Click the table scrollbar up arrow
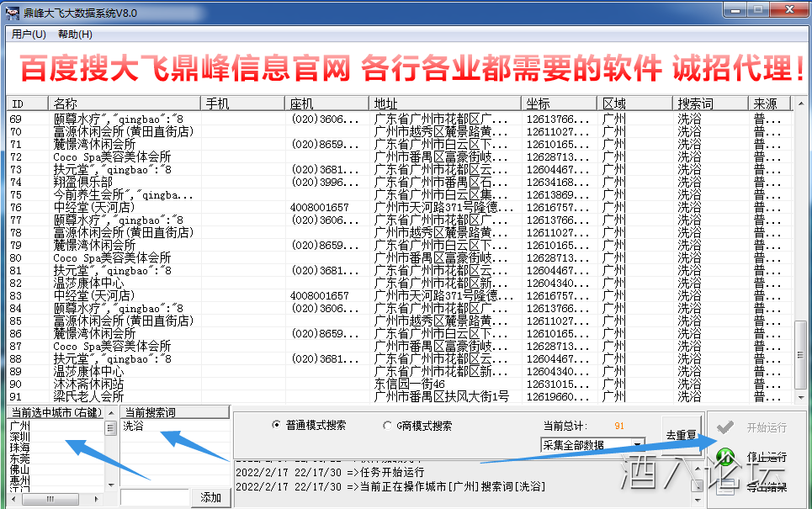Image resolution: width=812 pixels, height=509 pixels. [x=800, y=103]
